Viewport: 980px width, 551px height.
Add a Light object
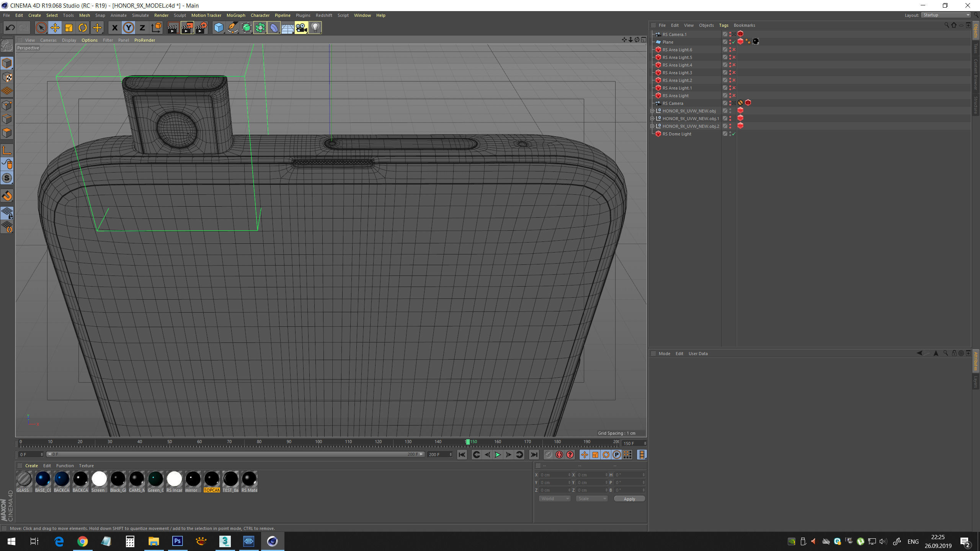(315, 28)
